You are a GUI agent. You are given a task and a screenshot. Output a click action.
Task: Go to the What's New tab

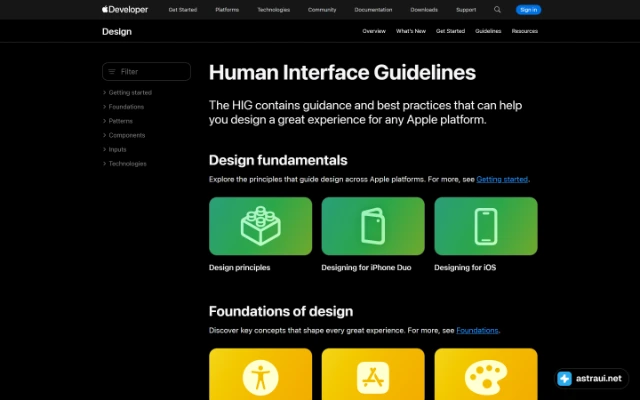click(411, 31)
